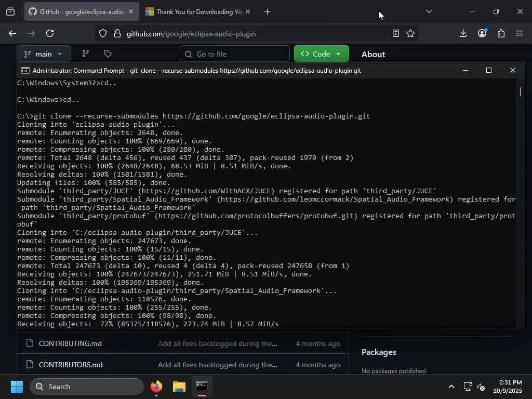Focus the Go to file search
This screenshot has height=399, width=532.
[x=235, y=54]
